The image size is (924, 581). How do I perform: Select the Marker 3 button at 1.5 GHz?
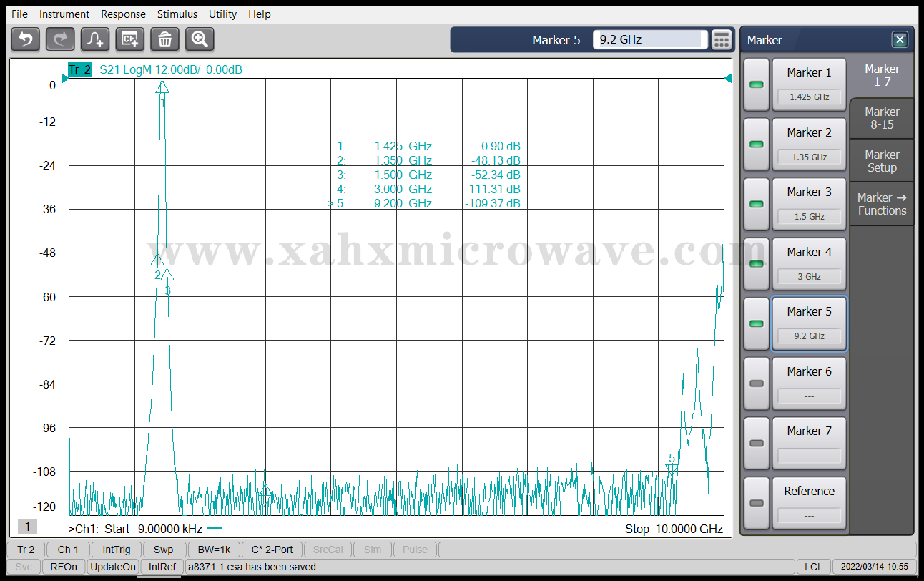coord(809,204)
